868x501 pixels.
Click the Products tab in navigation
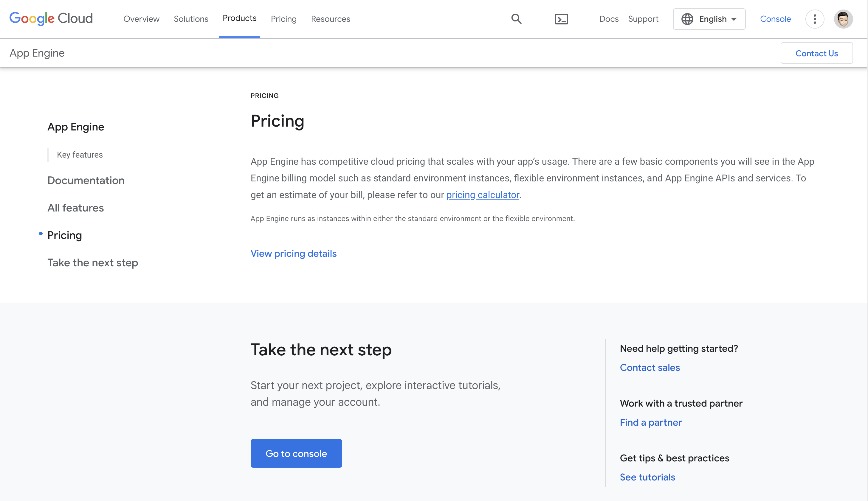tap(239, 18)
